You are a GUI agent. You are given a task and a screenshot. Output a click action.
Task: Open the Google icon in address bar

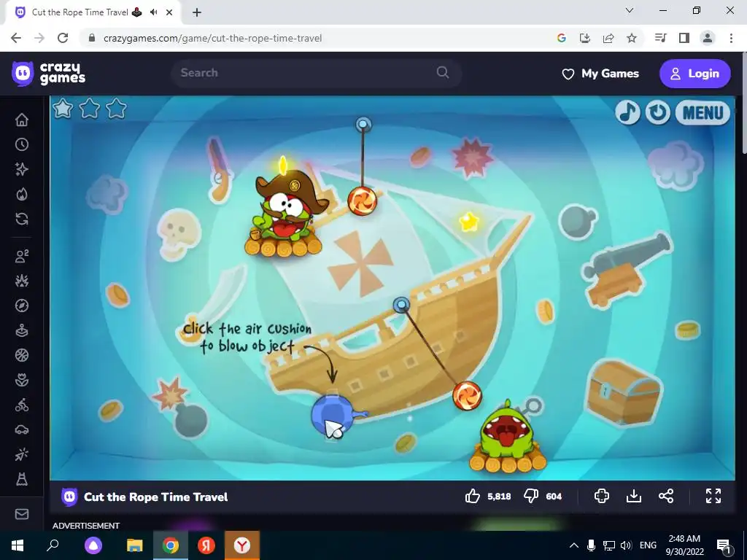point(562,38)
